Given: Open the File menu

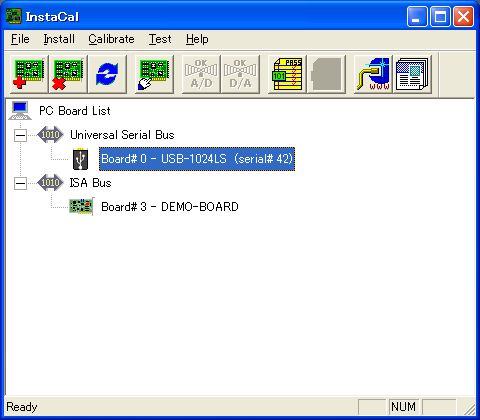Looking at the screenshot, I should click(20, 39).
